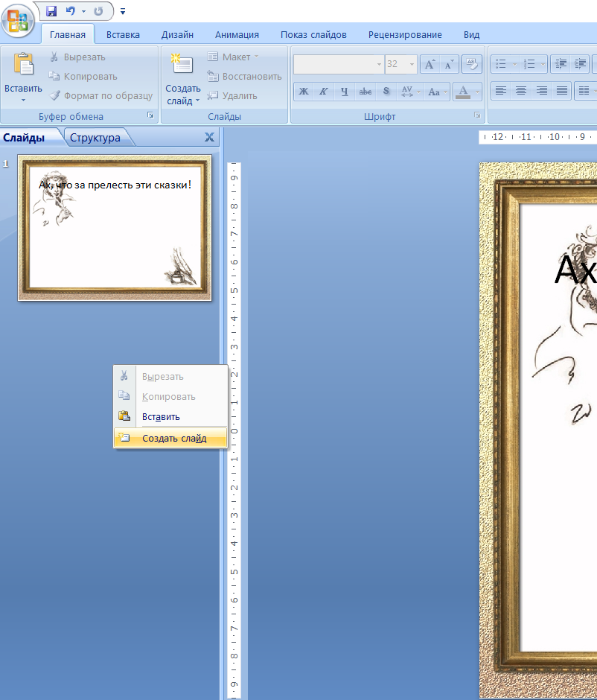
Task: Toggle strikethrough (abc) formatting
Action: (365, 92)
